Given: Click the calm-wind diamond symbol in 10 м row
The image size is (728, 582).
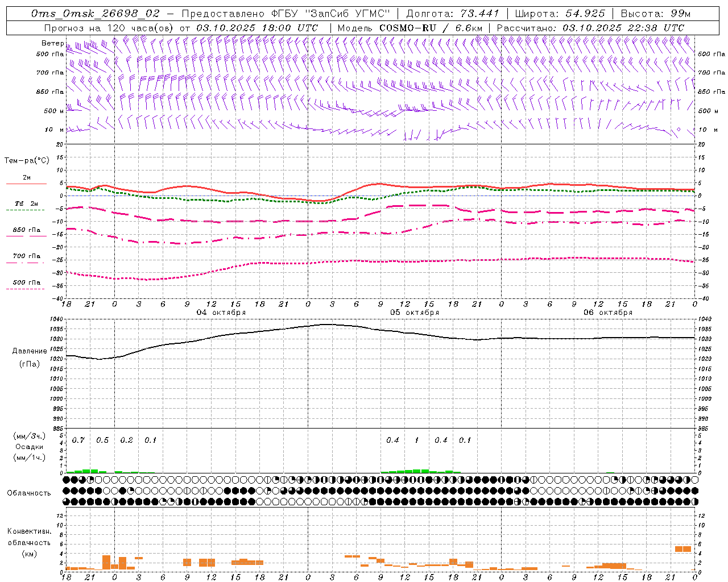Looking at the screenshot, I should click(679, 130).
